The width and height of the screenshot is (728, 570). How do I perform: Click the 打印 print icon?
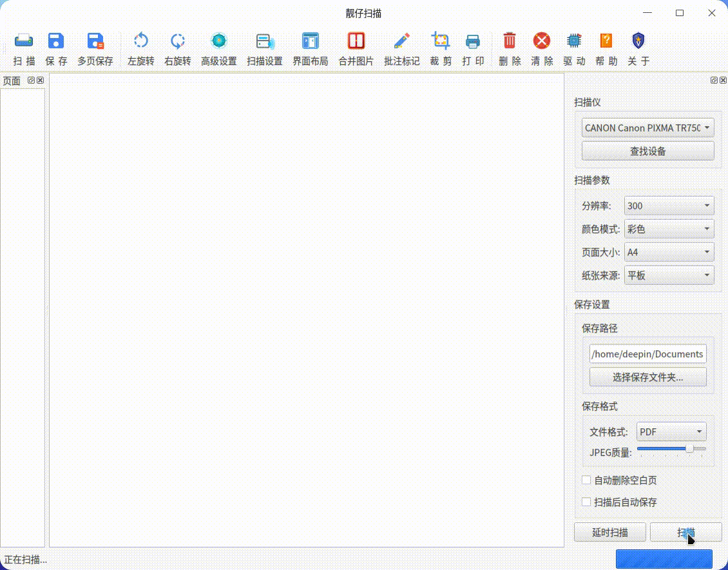(473, 49)
